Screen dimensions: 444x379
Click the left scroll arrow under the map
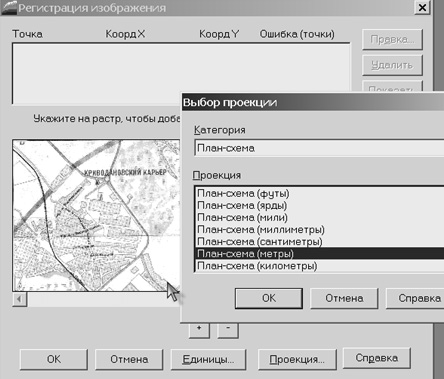click(20, 299)
